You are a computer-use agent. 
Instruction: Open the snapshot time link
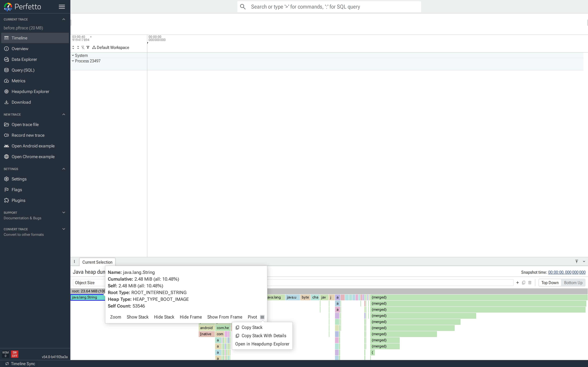(567, 272)
